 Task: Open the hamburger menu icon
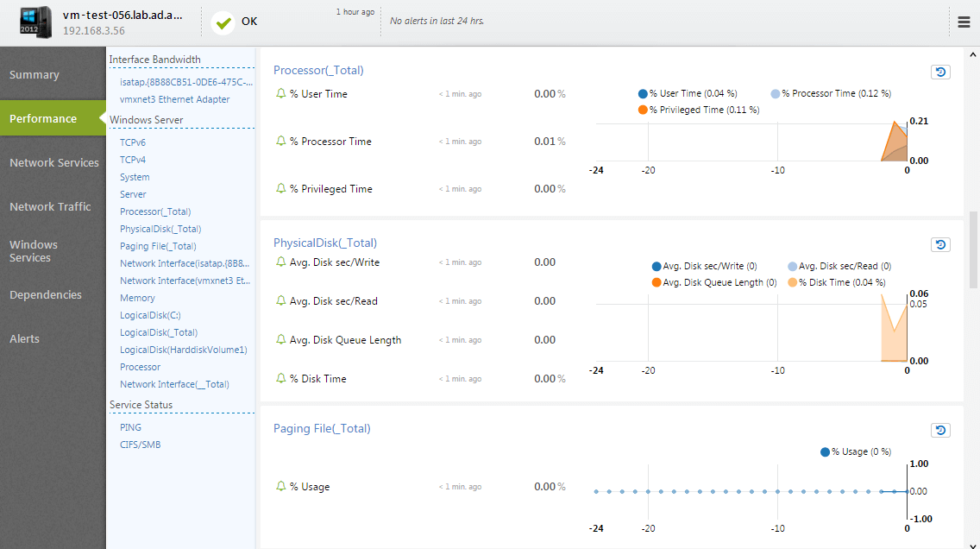[x=964, y=22]
